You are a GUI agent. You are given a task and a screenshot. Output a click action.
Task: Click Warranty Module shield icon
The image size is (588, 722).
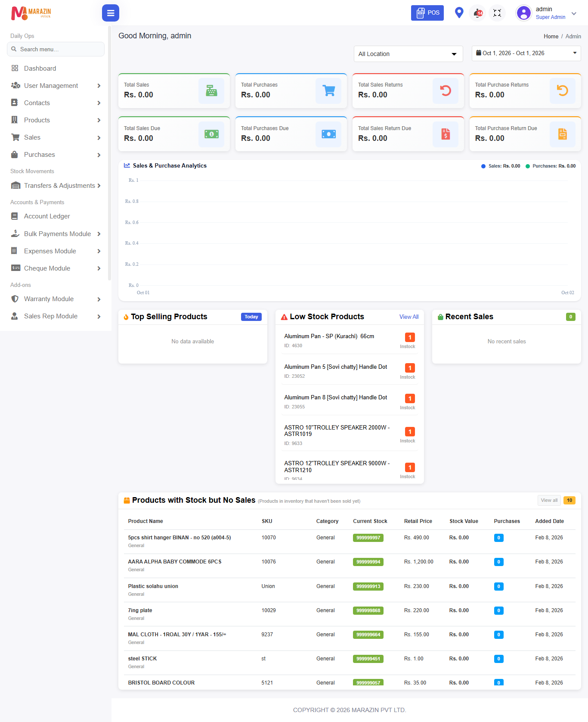point(15,299)
